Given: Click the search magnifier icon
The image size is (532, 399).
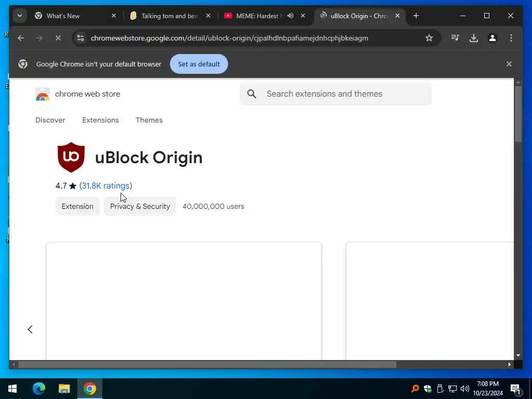Looking at the screenshot, I should click(x=251, y=94).
